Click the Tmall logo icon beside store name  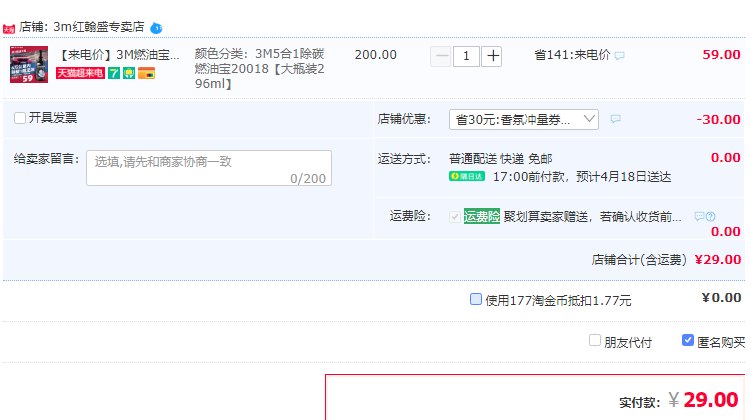[9, 27]
